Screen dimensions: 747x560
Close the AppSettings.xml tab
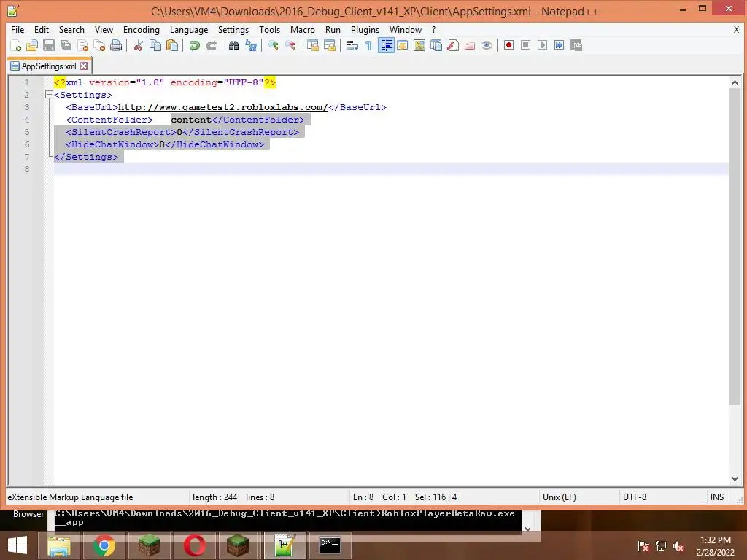[84, 66]
